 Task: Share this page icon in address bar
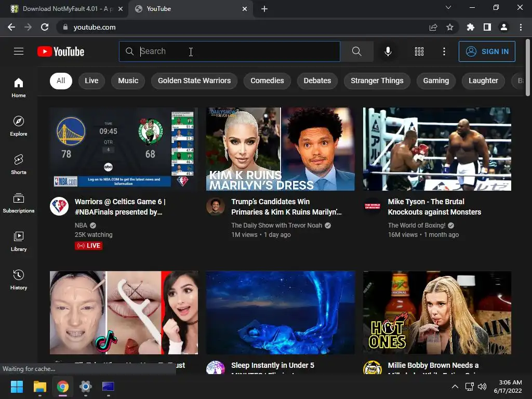tap(433, 27)
